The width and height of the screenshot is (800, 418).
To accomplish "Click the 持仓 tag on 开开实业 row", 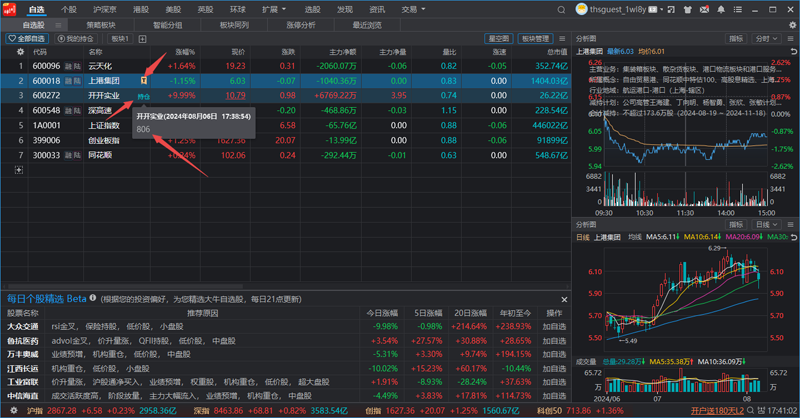I will (143, 96).
